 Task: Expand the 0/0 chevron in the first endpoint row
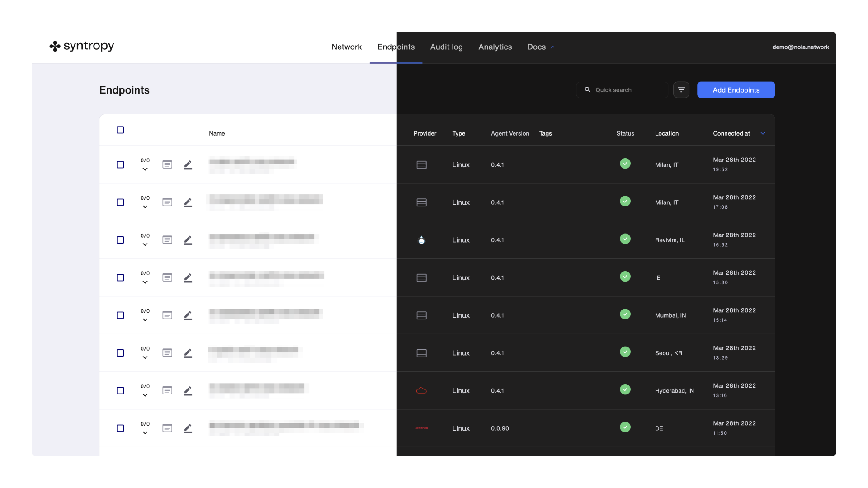click(x=145, y=169)
